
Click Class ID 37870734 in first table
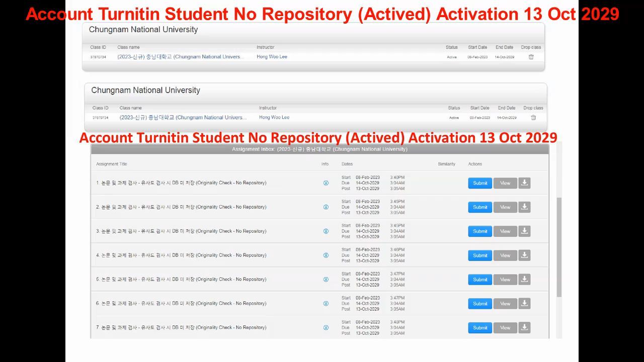tap(98, 57)
